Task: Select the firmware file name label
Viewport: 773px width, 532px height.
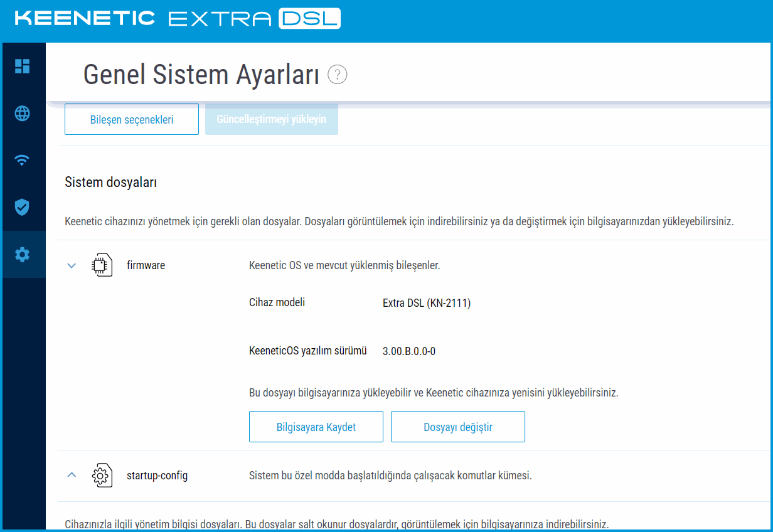Action: coord(146,265)
